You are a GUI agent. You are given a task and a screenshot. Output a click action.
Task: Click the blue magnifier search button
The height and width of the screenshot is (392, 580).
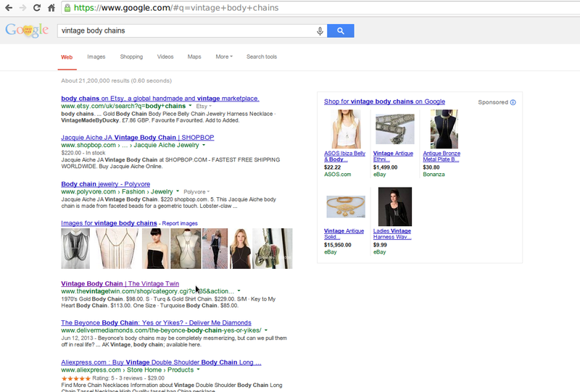341,30
